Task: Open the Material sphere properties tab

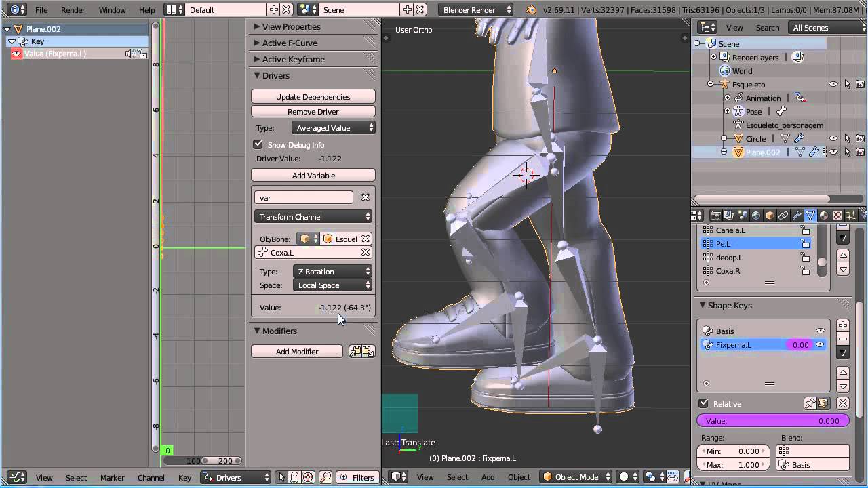Action: (824, 216)
